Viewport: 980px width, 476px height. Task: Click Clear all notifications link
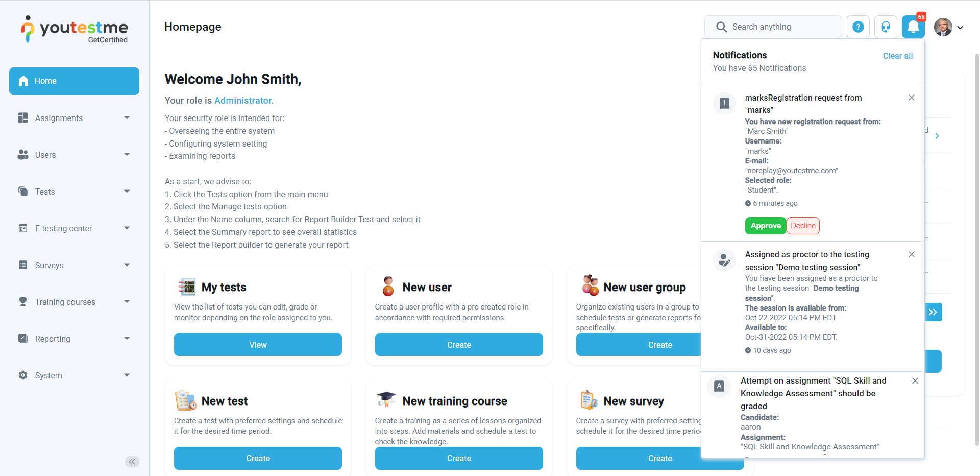click(897, 56)
